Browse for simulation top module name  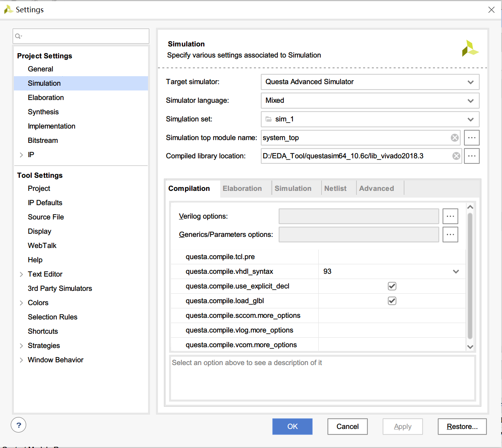click(x=472, y=138)
